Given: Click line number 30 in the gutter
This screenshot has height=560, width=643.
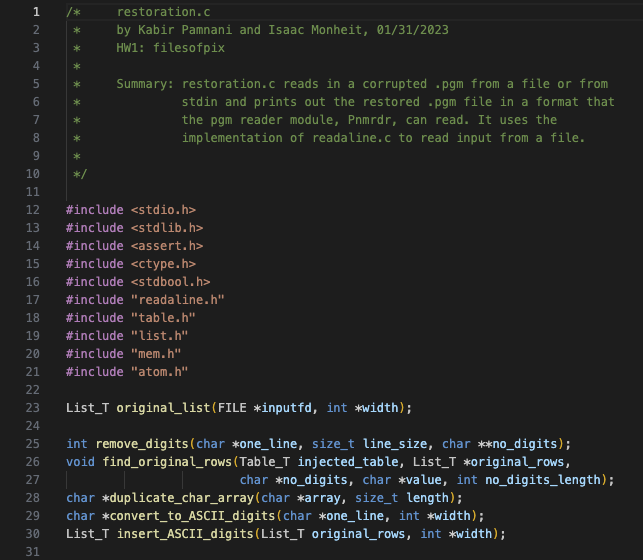Looking at the screenshot, I should [33, 533].
